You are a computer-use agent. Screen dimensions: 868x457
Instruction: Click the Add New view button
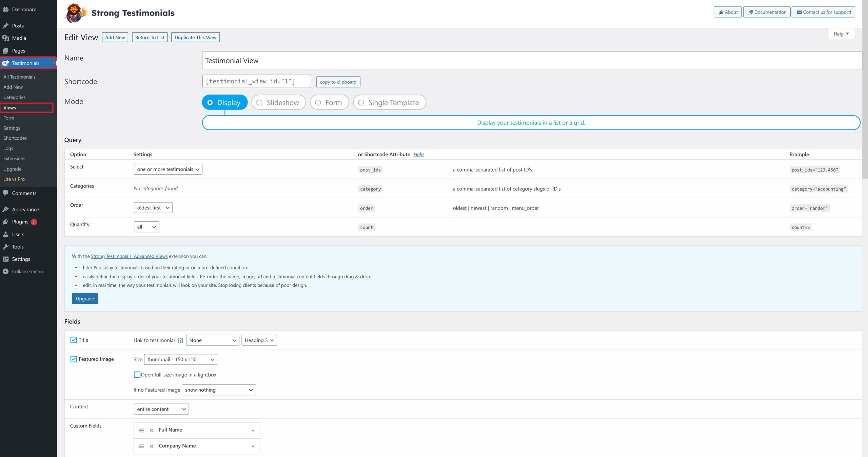pyautogui.click(x=115, y=37)
